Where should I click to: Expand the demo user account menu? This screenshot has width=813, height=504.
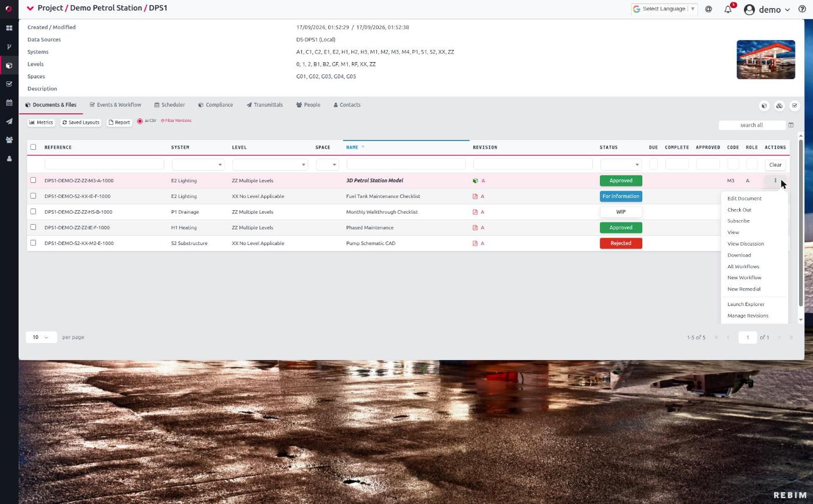pyautogui.click(x=767, y=9)
